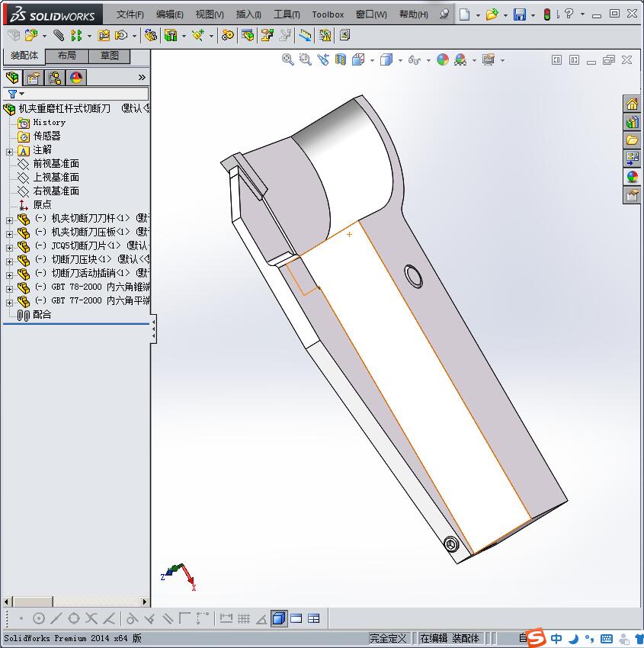644x648 pixels.
Task: Click the Show Hidden Components icon
Action: [x=150, y=36]
